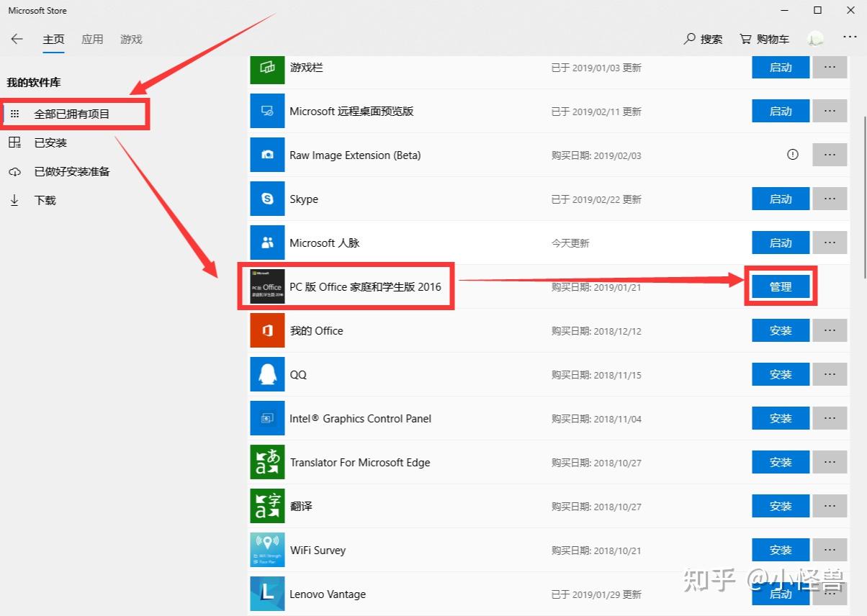The image size is (867, 616).
Task: Open more options for Microsoft 远程桌面预览版
Action: tap(830, 112)
